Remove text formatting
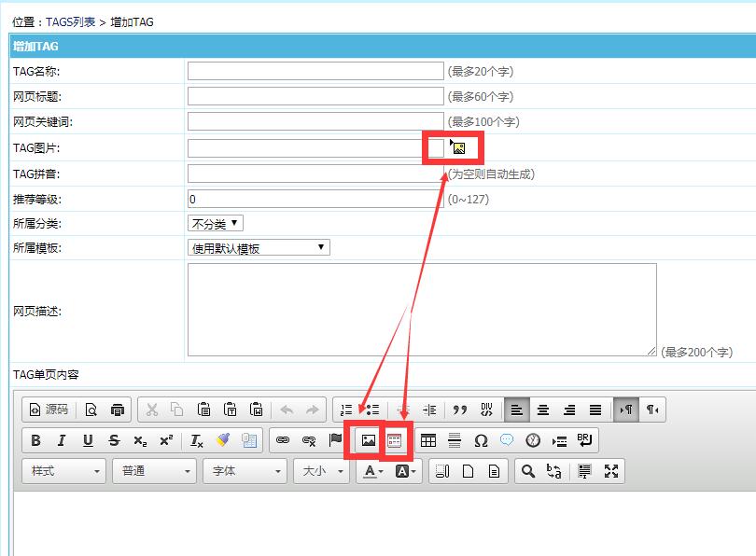The height and width of the screenshot is (556, 756). (197, 440)
